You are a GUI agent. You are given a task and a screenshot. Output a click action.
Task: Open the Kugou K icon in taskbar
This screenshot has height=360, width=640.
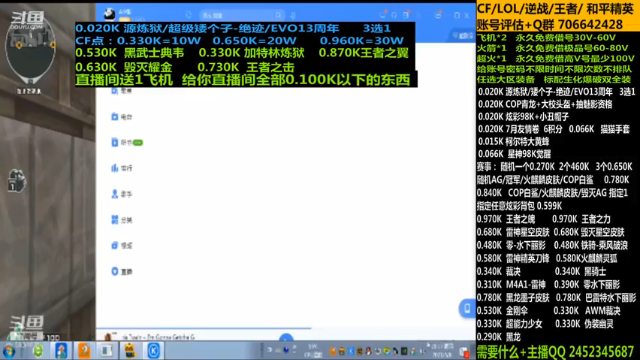[x=154, y=351]
